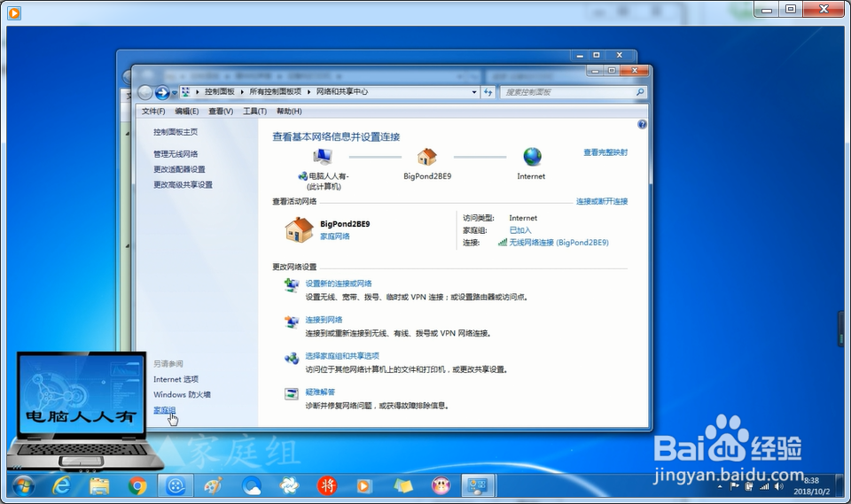The image size is (851, 504).
Task: Open 家庭组 link in See also
Action: 165,410
